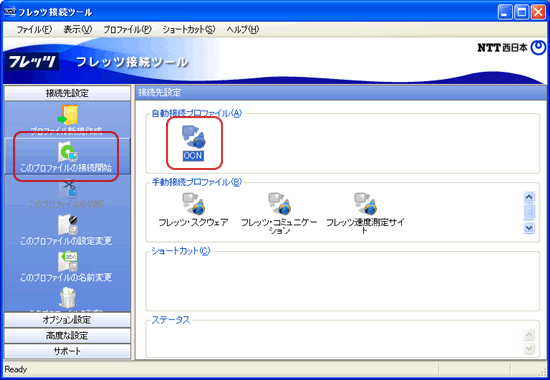Click the title bar application icon
This screenshot has height=380, width=550.
(10, 12)
